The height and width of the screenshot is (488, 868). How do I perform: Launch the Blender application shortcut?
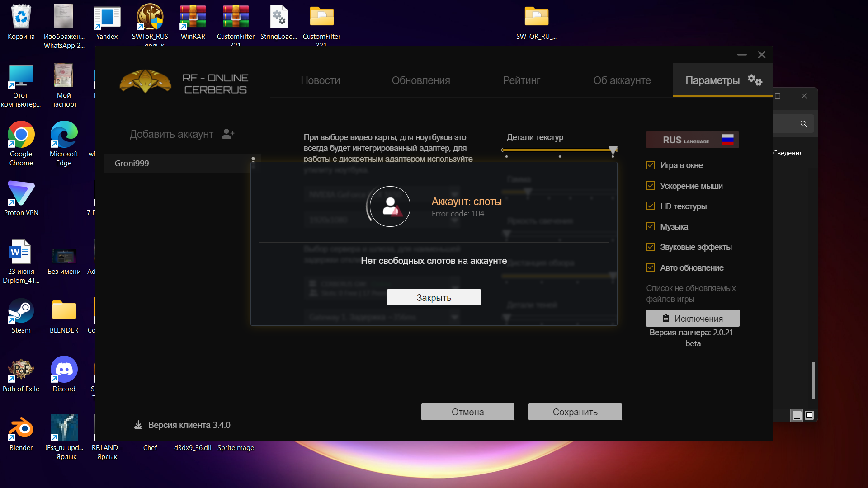(x=21, y=428)
